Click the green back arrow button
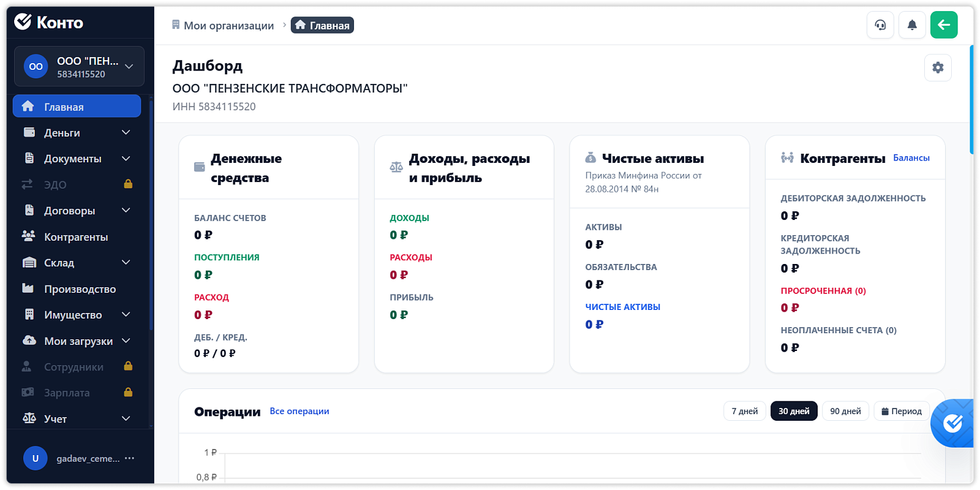The image size is (980, 490). click(x=944, y=25)
